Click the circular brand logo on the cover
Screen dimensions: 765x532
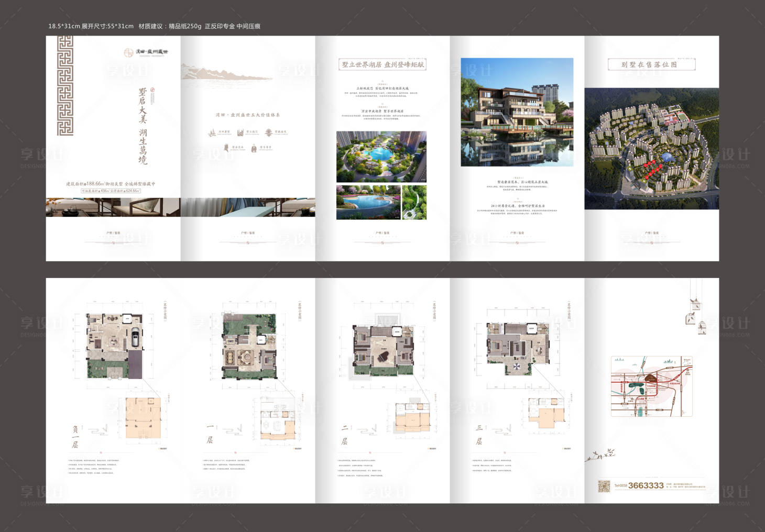point(129,52)
